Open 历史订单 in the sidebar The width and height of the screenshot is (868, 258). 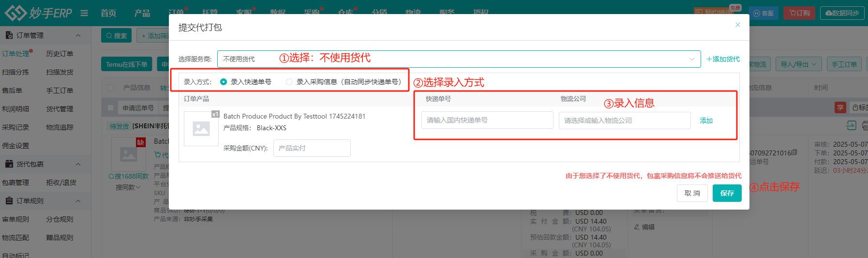(x=60, y=54)
